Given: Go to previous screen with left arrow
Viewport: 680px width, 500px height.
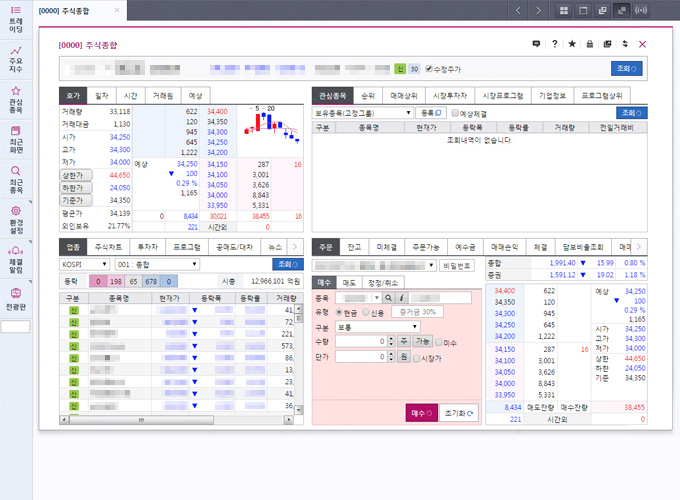Looking at the screenshot, I should [518, 10].
